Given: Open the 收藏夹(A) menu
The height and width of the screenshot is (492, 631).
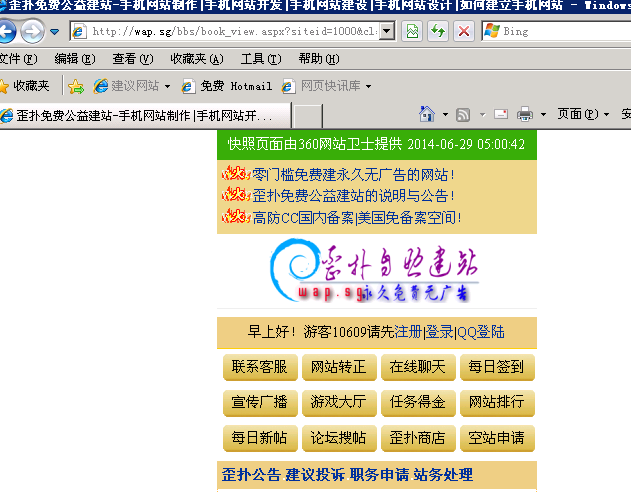Looking at the screenshot, I should click(x=197, y=59).
